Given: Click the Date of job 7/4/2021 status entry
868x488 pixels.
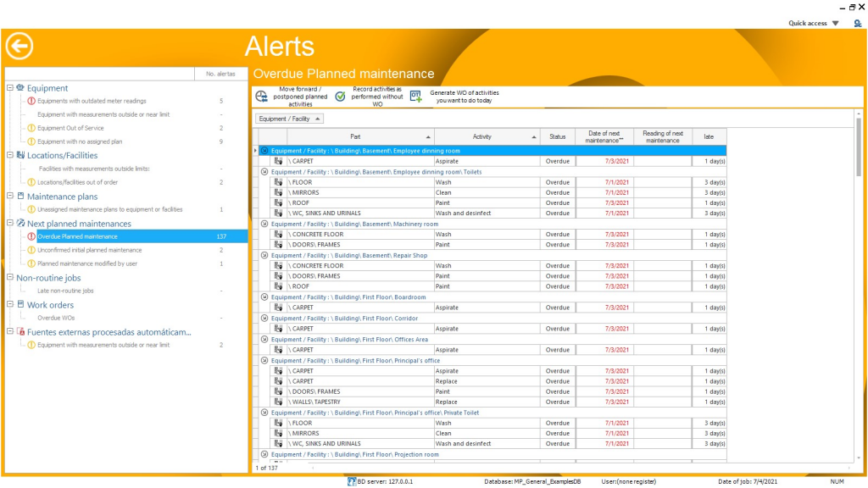Looking at the screenshot, I should [x=748, y=481].
